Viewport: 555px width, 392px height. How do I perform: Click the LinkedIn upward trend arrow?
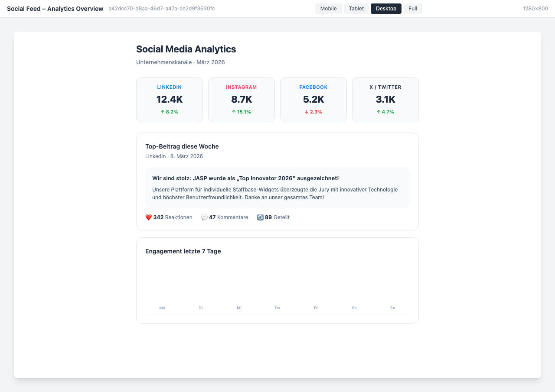pyautogui.click(x=162, y=111)
